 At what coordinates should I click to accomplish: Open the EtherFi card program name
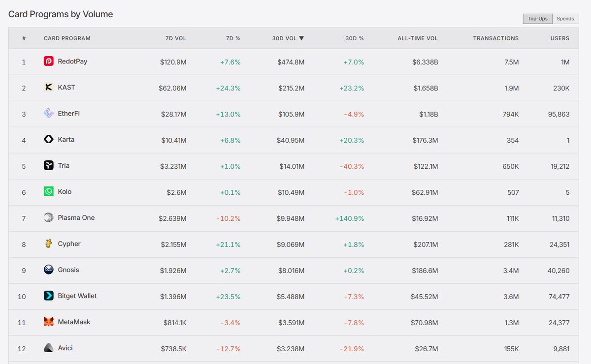[x=68, y=114]
